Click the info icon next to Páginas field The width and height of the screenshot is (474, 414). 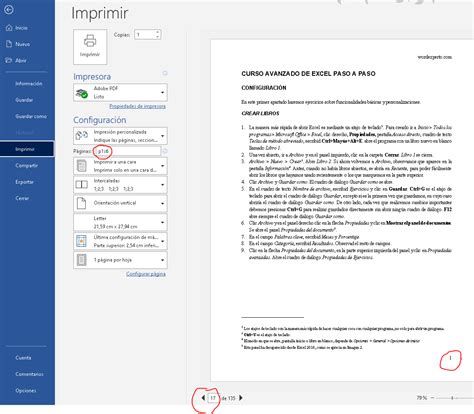165,151
